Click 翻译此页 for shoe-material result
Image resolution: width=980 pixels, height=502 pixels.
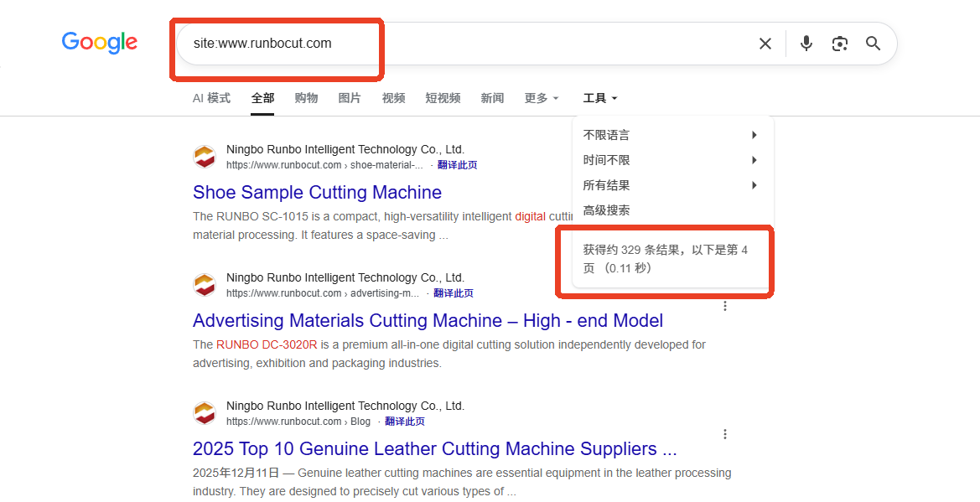[x=458, y=165]
